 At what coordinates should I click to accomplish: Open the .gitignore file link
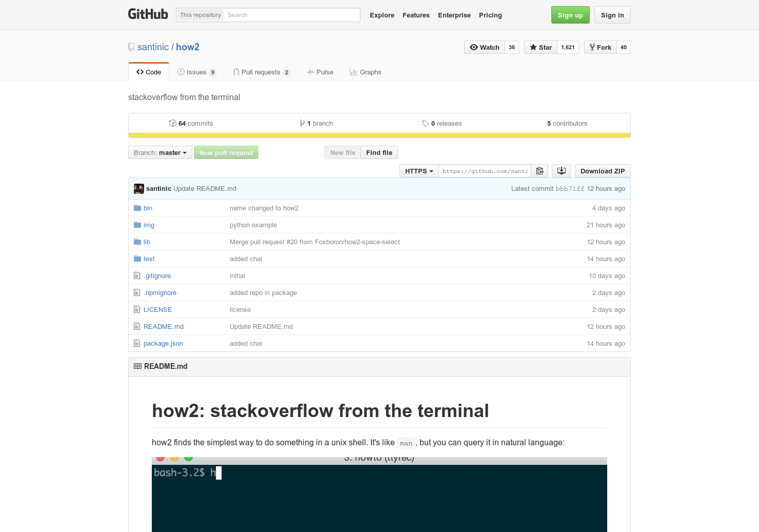157,275
